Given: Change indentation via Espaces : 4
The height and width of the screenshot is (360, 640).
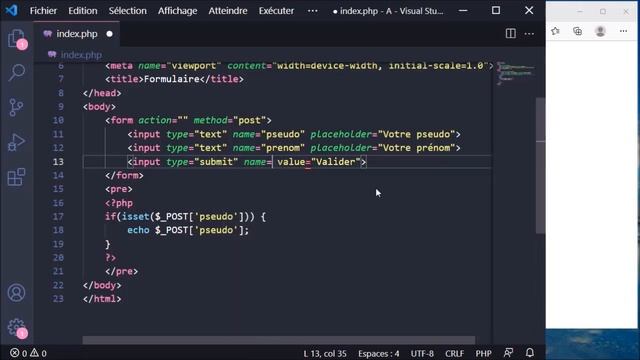Looking at the screenshot, I should (378, 353).
